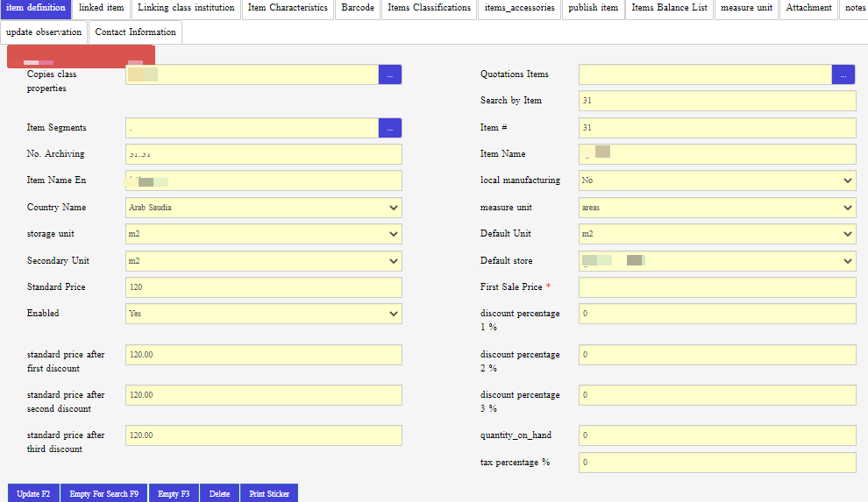
Task: Open the Quotations Items browse button
Action: 843,74
